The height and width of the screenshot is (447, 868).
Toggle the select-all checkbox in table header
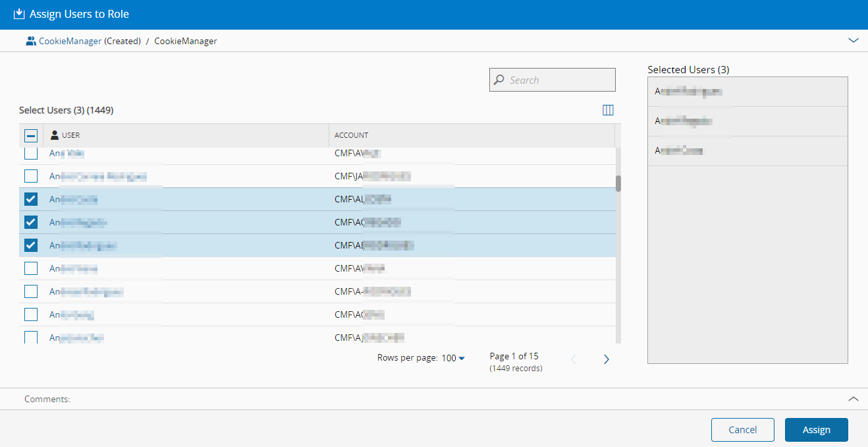tap(31, 135)
